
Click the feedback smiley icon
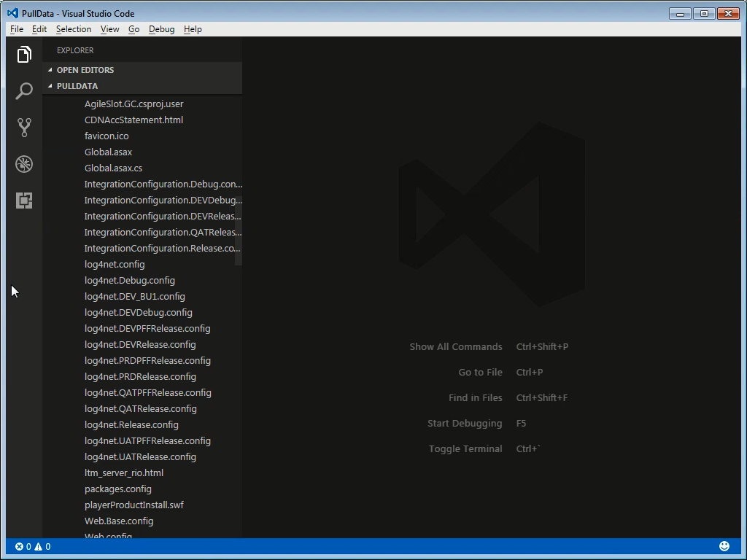724,546
